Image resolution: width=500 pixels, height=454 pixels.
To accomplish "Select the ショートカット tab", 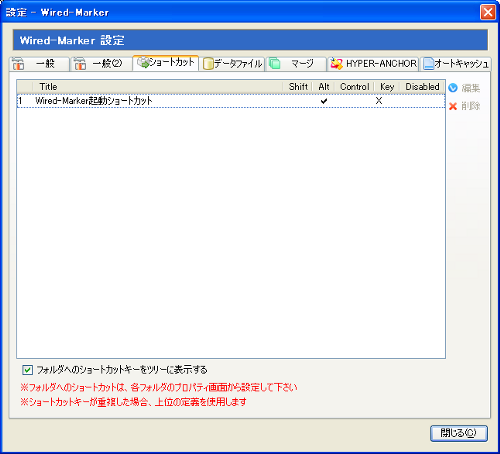I will [166, 63].
